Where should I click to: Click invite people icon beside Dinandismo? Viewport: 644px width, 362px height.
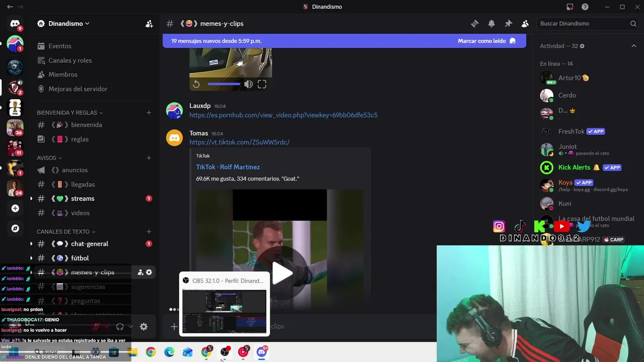(149, 24)
